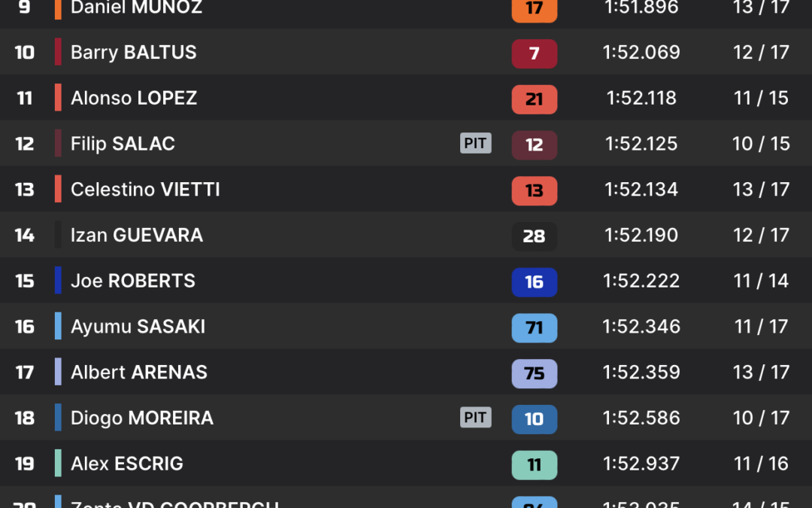Click Alex Escrig lap time 1:52.937

point(641,464)
